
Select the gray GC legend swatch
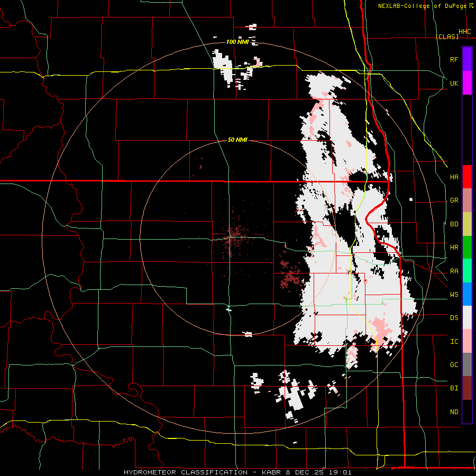[467, 364]
